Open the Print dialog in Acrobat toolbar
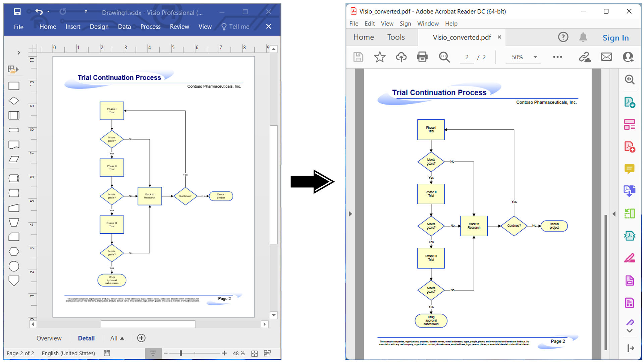 [422, 57]
